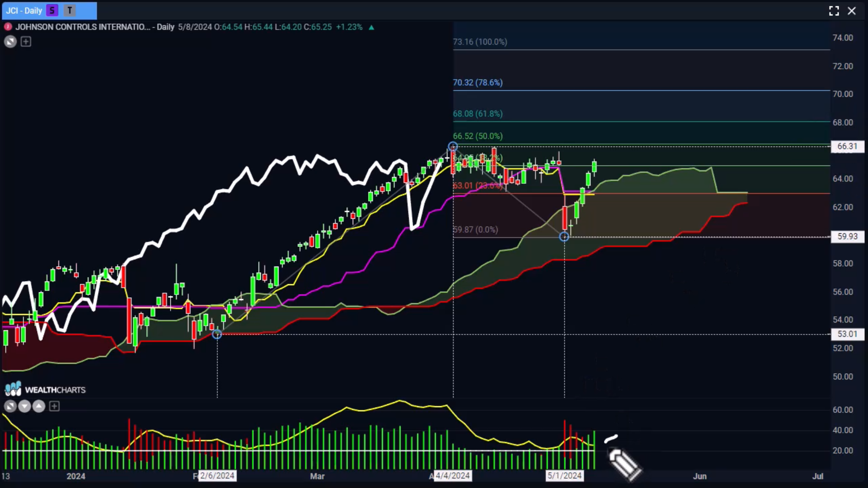Click the 50.00 price scale label
868x488 pixels.
coord(843,377)
